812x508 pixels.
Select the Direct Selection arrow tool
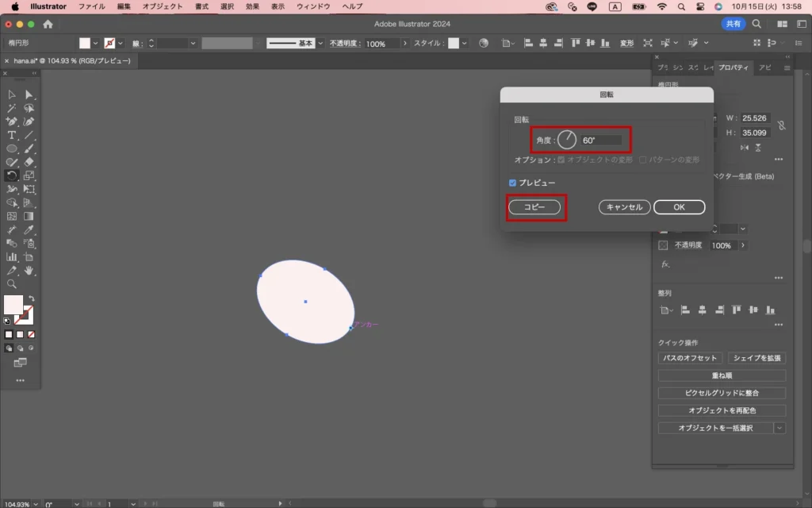[x=29, y=94]
